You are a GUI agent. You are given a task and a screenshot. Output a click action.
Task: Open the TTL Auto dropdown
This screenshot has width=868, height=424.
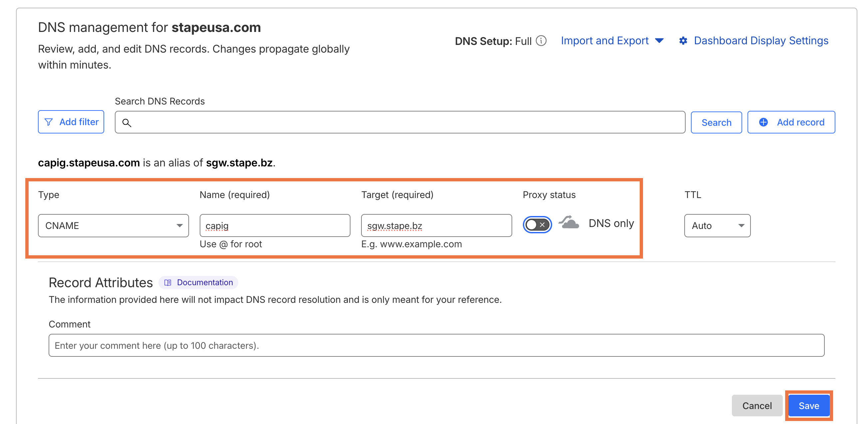[717, 226]
